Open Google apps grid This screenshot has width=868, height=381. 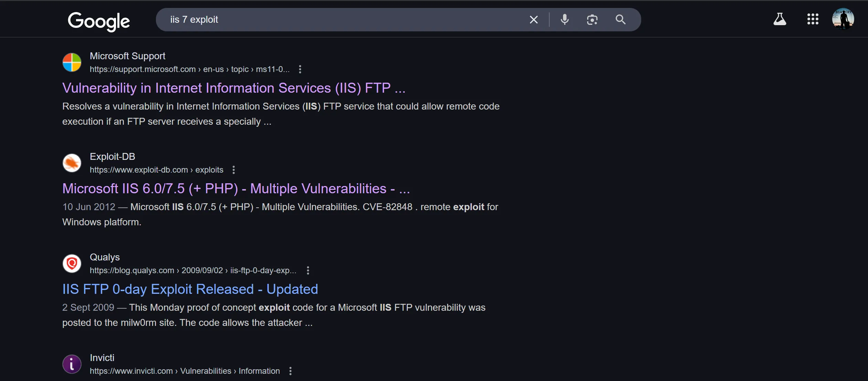tap(813, 19)
